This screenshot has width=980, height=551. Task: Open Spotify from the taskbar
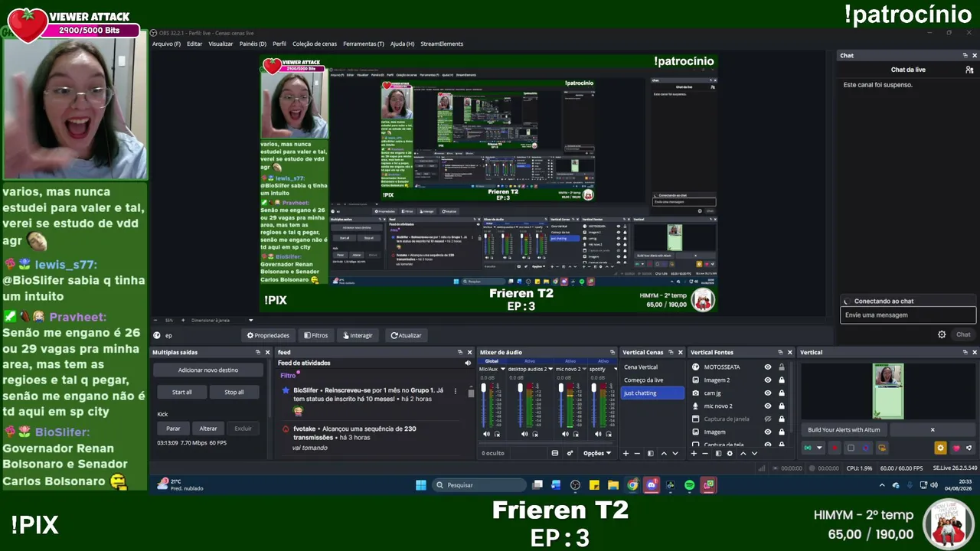point(689,485)
